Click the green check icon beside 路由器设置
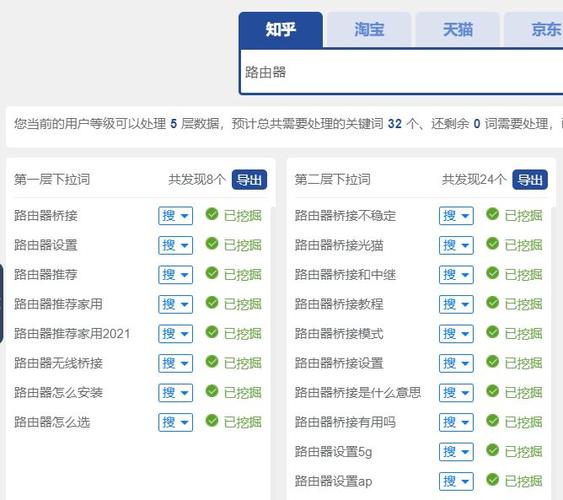Screen dimensions: 563x500 point(212,243)
